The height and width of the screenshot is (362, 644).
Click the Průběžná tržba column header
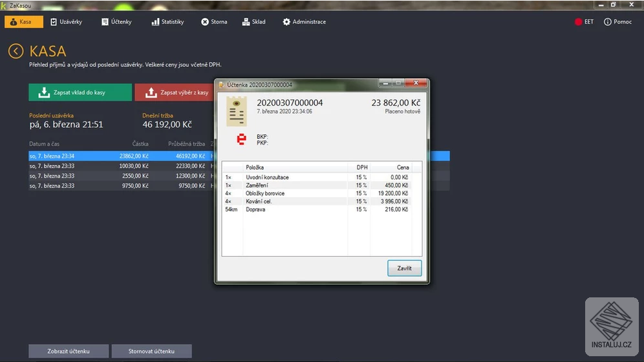point(186,144)
